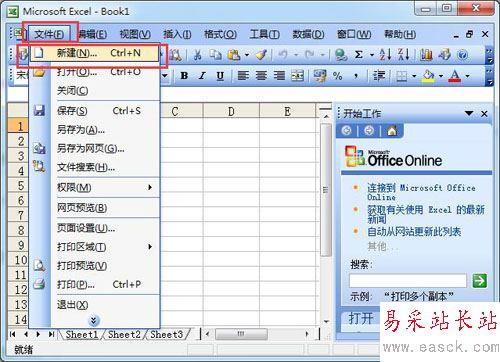The width and height of the screenshot is (500, 362).
Task: Apply Comma style
Action: pos(356,77)
